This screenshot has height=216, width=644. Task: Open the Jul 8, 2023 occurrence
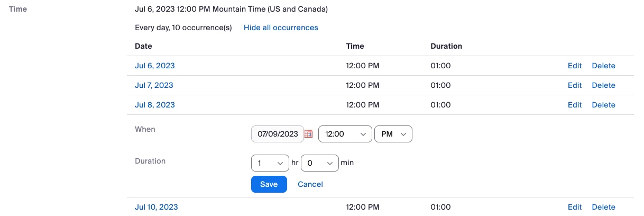click(x=155, y=105)
